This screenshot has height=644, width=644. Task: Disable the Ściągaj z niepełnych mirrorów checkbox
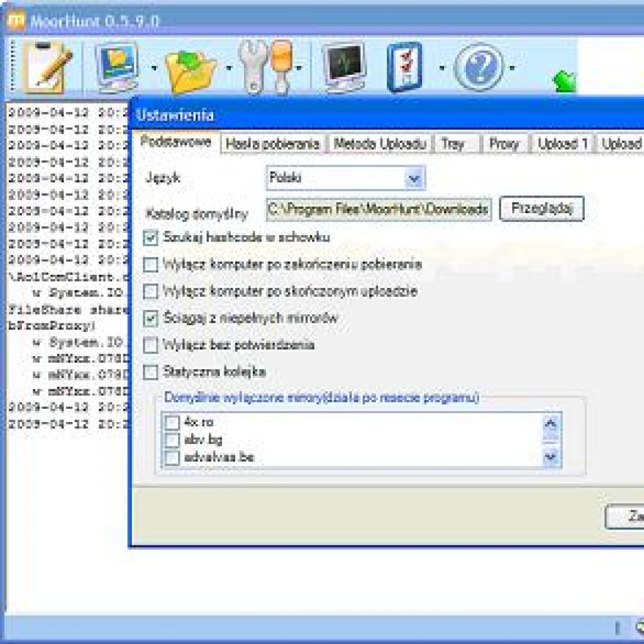pos(150,318)
